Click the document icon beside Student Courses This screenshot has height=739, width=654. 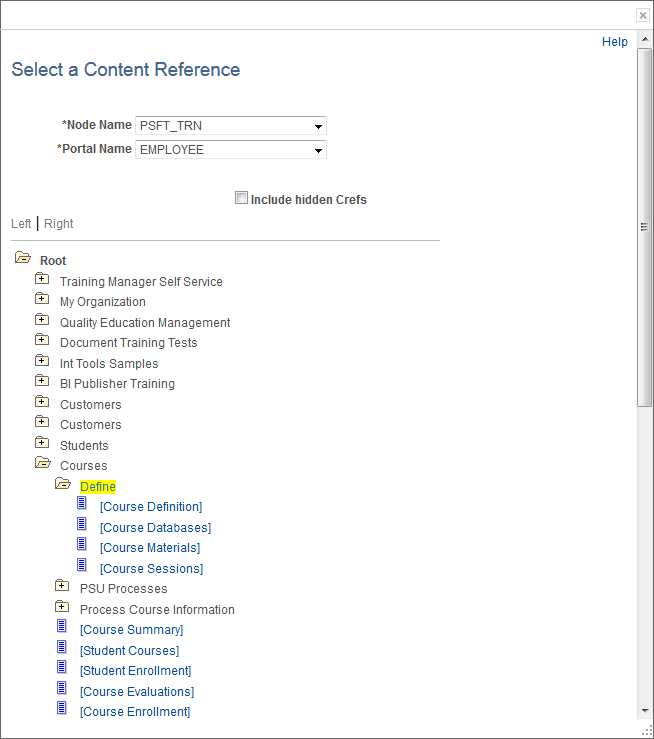[62, 647]
